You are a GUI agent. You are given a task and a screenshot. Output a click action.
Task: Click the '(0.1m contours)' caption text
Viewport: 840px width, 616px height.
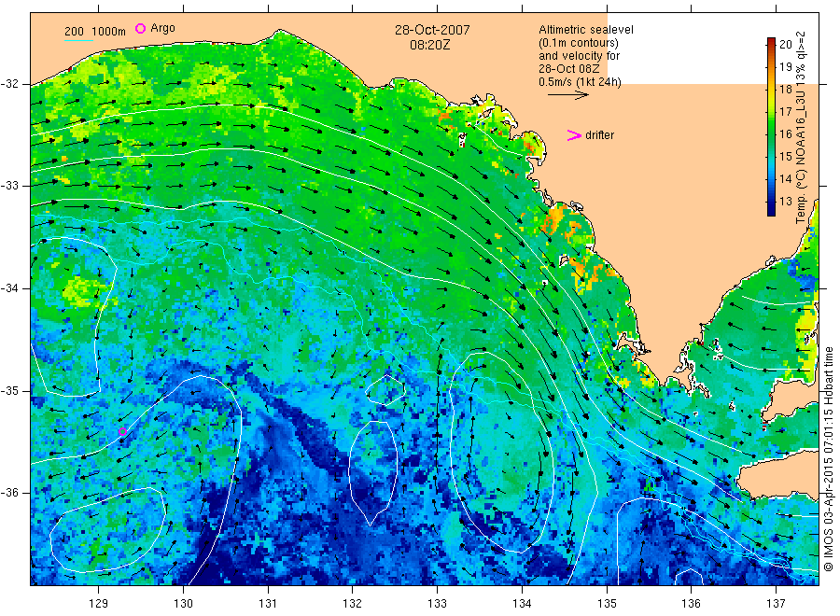pyautogui.click(x=579, y=43)
